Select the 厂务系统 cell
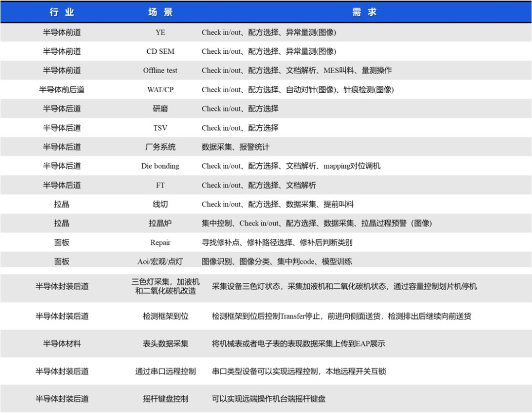 tap(161, 147)
